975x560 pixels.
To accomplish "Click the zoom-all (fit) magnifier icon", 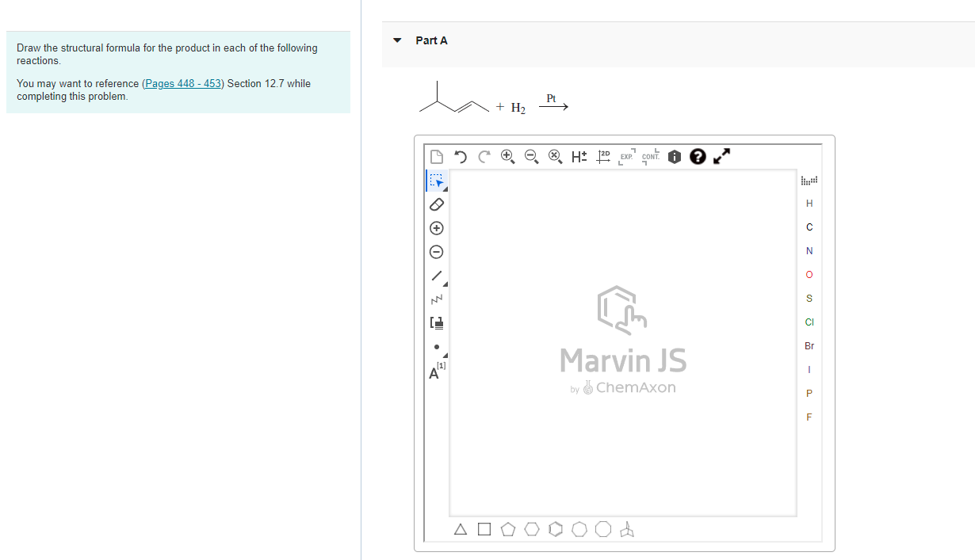I will tap(555, 157).
